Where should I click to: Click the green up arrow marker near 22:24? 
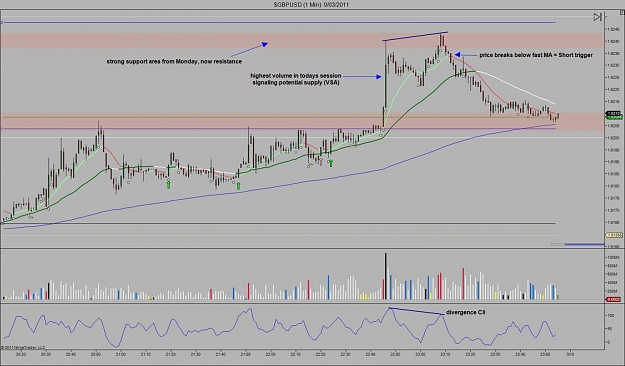click(x=330, y=162)
